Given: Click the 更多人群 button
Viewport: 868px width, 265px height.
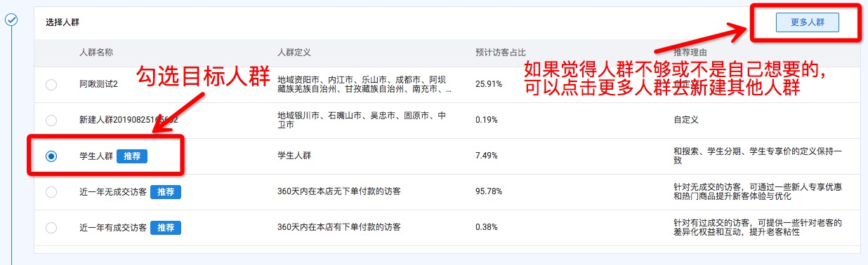Looking at the screenshot, I should [807, 22].
